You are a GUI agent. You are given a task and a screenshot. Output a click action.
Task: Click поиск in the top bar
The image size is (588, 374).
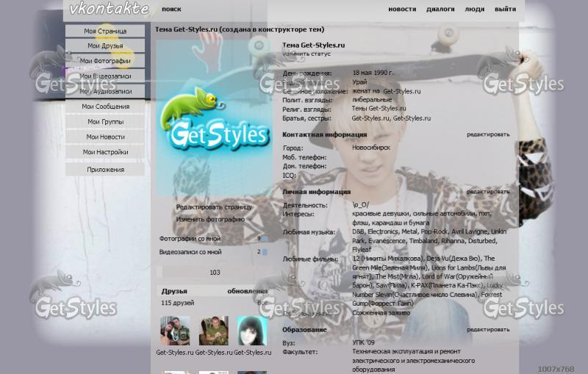pyautogui.click(x=171, y=10)
